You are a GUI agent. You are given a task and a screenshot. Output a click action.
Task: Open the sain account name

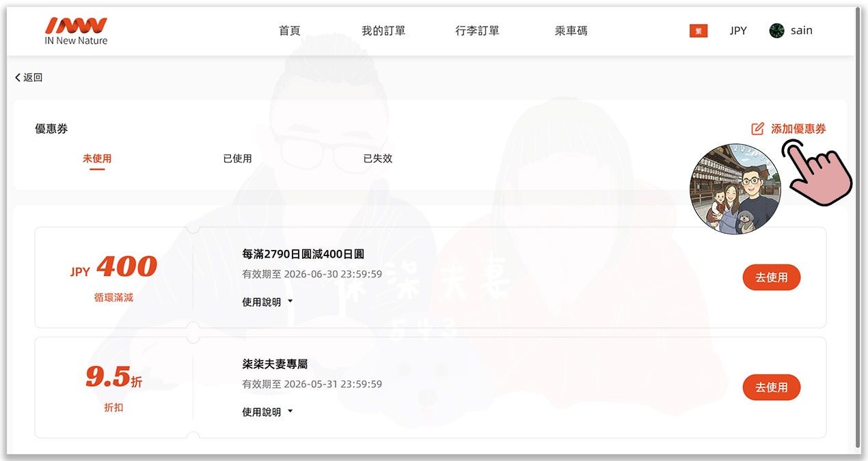click(802, 31)
